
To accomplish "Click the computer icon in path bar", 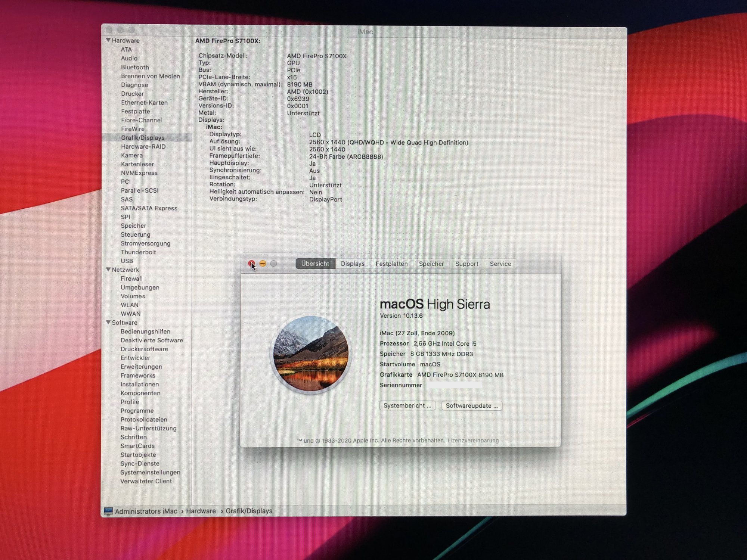I will pyautogui.click(x=109, y=511).
